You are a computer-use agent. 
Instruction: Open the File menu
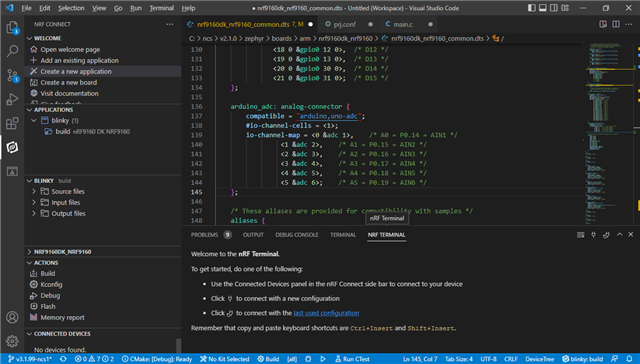(x=27, y=8)
